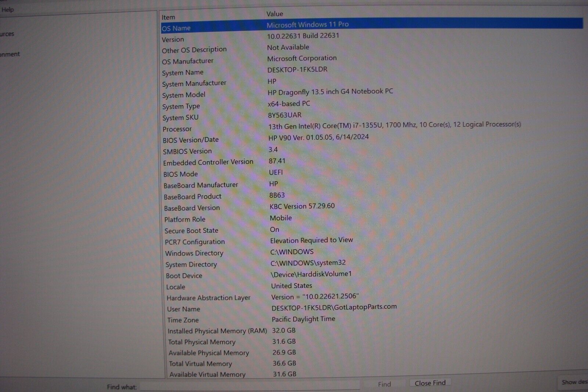Click the value x64-based PC
This screenshot has width=588, height=392.
pos(288,104)
